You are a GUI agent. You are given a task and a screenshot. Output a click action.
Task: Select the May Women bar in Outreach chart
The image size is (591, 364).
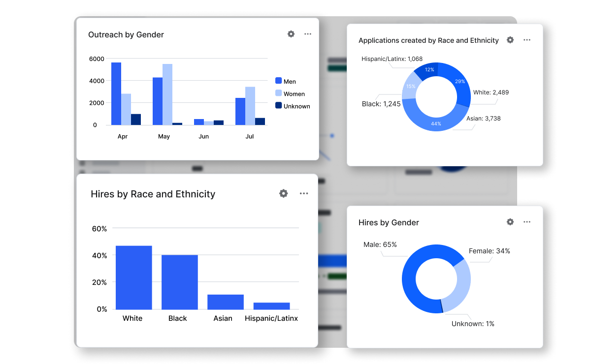tap(167, 94)
